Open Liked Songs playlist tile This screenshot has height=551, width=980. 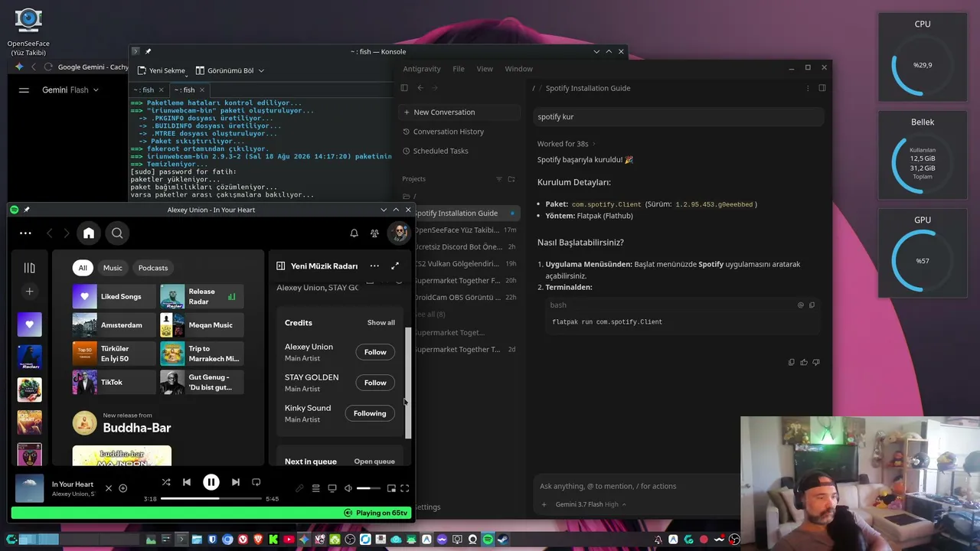(x=114, y=297)
